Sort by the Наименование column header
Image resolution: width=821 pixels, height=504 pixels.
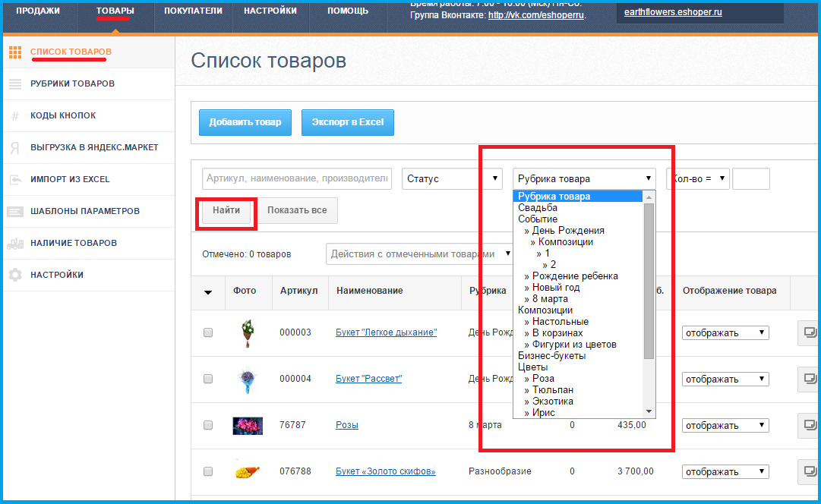tap(370, 291)
